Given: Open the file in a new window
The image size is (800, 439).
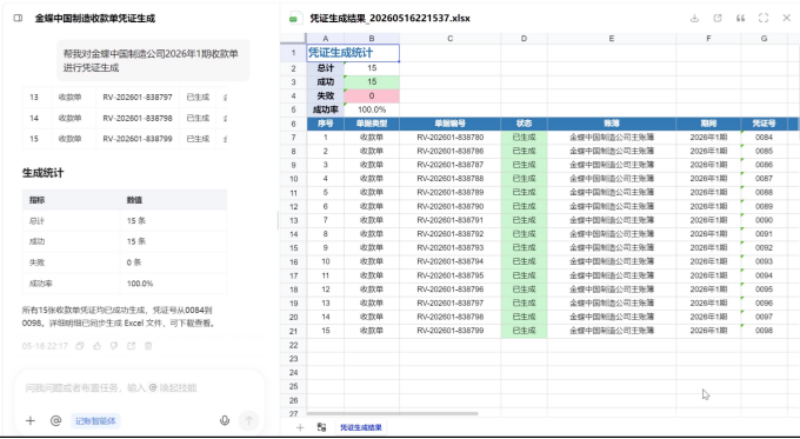Looking at the screenshot, I should (717, 18).
